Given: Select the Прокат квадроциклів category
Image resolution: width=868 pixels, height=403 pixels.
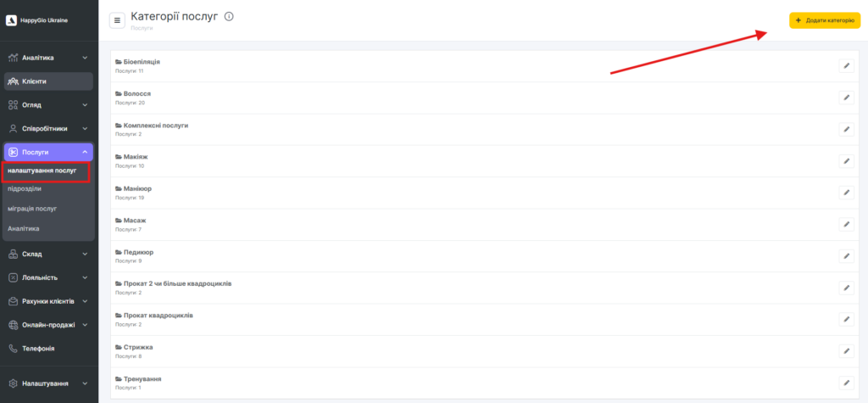Looking at the screenshot, I should 157,315.
